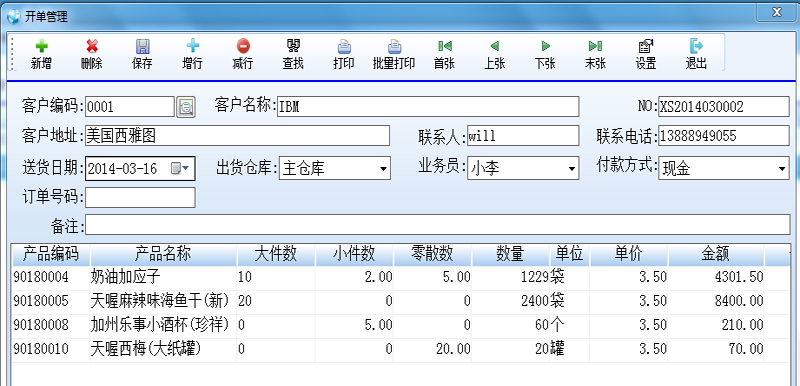The width and height of the screenshot is (800, 386).
Task: Click the 订单号码 input field
Action: click(x=140, y=198)
